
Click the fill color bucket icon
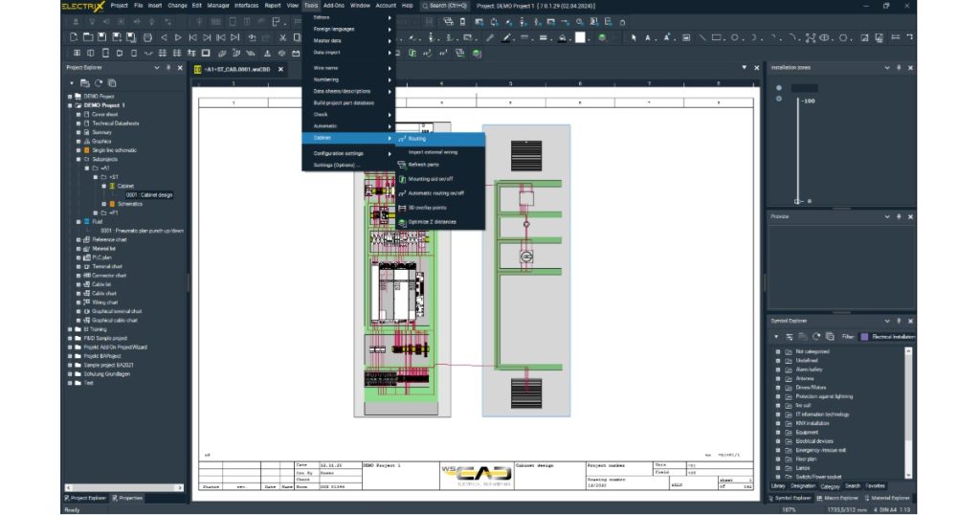click(x=563, y=37)
